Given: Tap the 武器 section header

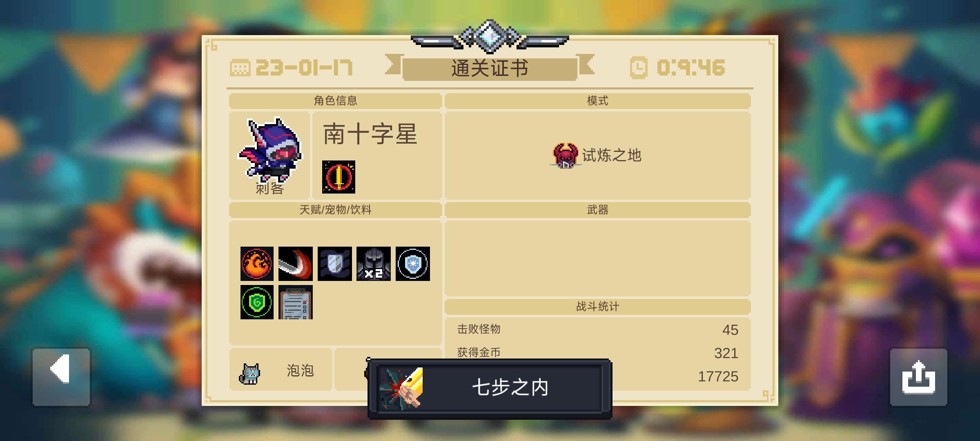Looking at the screenshot, I should 597,210.
